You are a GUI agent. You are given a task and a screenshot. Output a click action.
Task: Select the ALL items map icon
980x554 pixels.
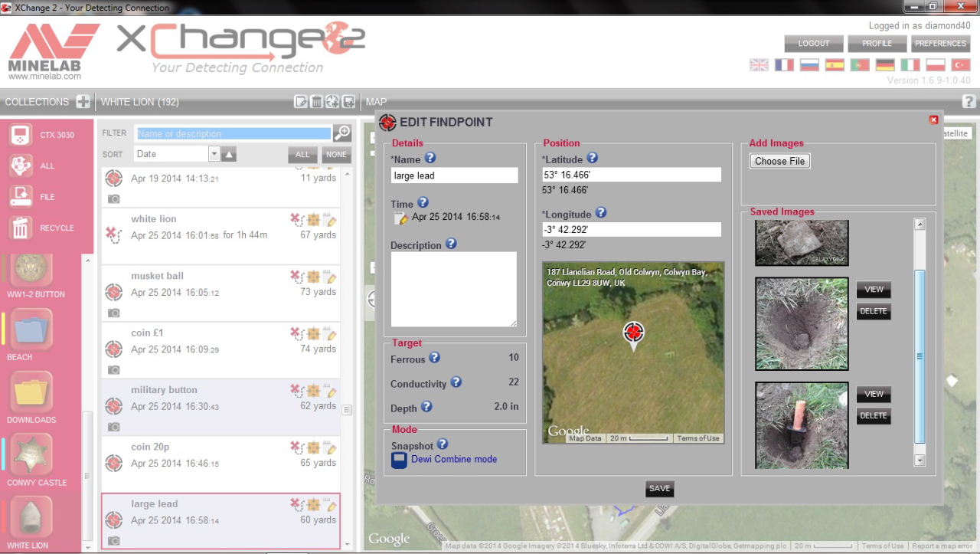(21, 166)
